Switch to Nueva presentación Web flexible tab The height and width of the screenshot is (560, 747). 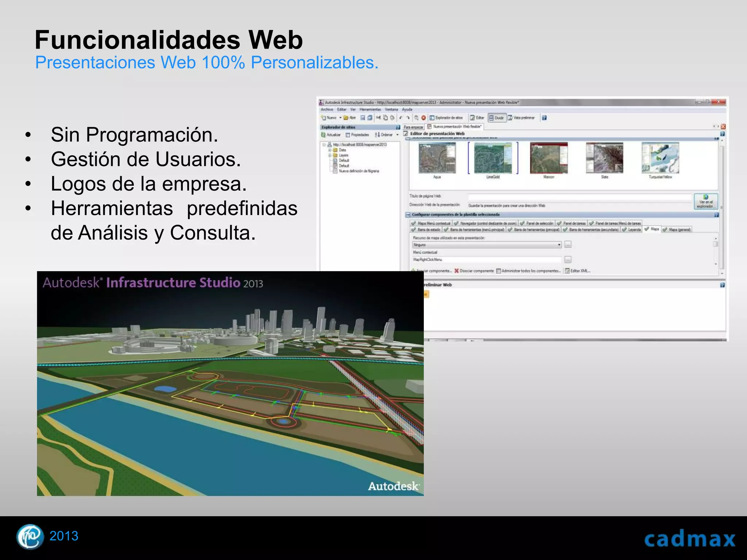pos(454,127)
